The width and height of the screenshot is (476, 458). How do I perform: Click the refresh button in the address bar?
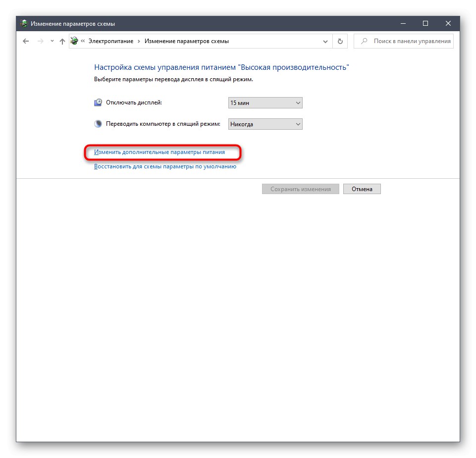click(x=340, y=41)
